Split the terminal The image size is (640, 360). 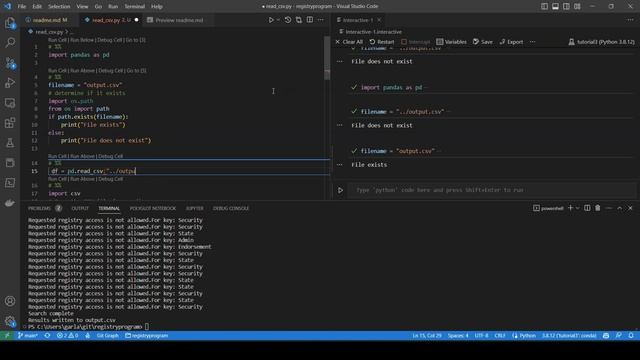[x=587, y=208]
